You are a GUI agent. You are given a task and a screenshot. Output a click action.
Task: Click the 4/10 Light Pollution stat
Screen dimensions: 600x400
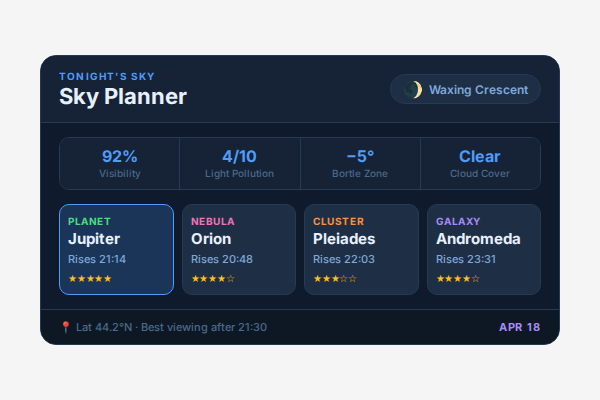(x=240, y=163)
